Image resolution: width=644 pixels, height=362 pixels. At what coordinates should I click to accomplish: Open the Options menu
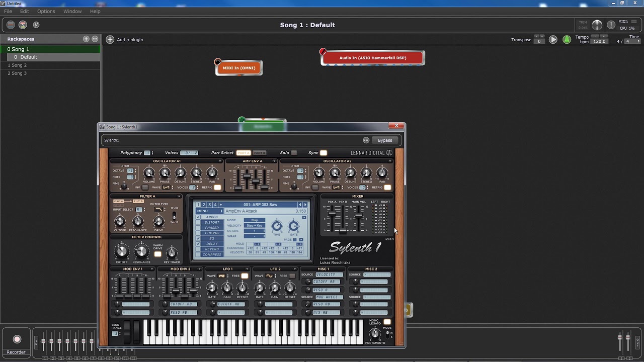pos(46,11)
